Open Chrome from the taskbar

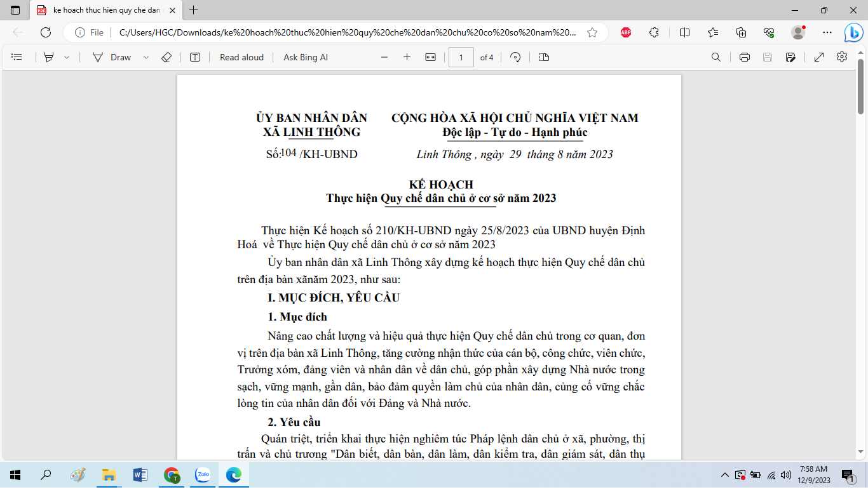(x=172, y=475)
